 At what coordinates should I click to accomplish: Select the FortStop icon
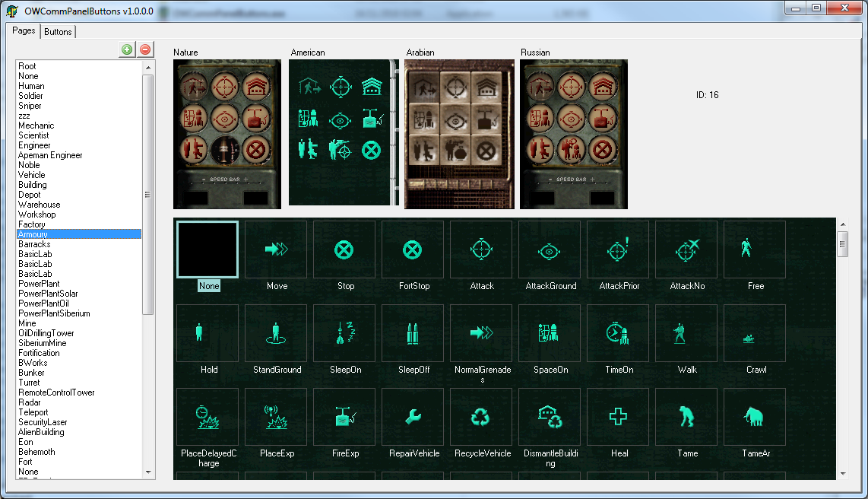pyautogui.click(x=413, y=249)
